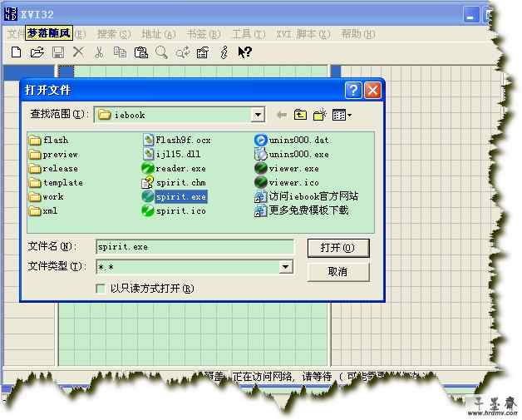The image size is (522, 420).
Task: Click the Info toolbar icon
Action: tap(224, 52)
